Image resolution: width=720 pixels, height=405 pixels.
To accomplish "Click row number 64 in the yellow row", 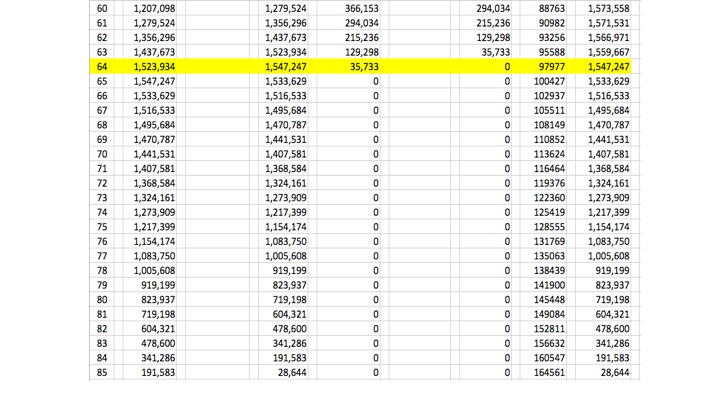I will [101, 67].
